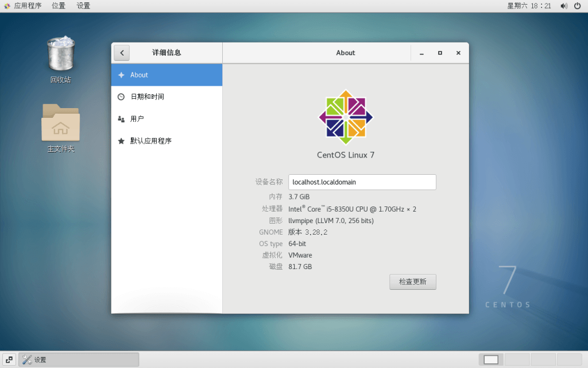Viewport: 588px width, 368px height.
Task: Click the llvmpipe graphics value
Action: point(331,221)
